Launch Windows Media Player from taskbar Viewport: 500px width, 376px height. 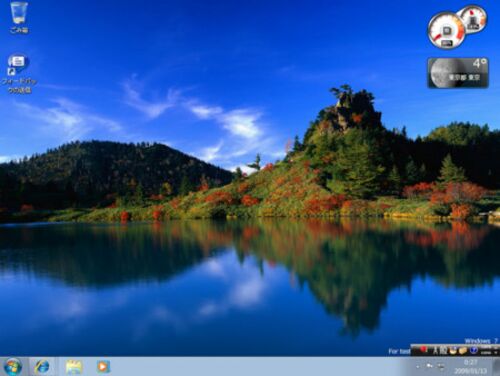103,367
